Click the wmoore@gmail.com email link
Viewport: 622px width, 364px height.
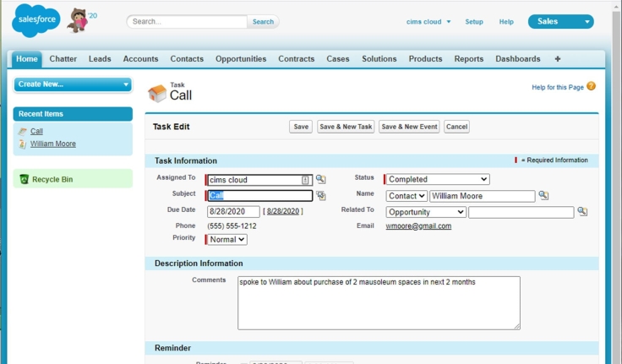click(418, 226)
